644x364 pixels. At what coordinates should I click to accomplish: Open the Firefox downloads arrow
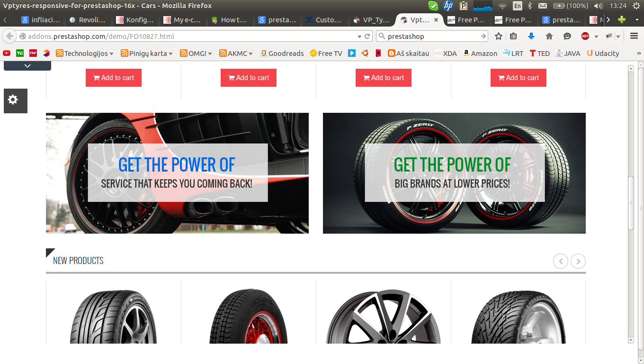tap(531, 36)
